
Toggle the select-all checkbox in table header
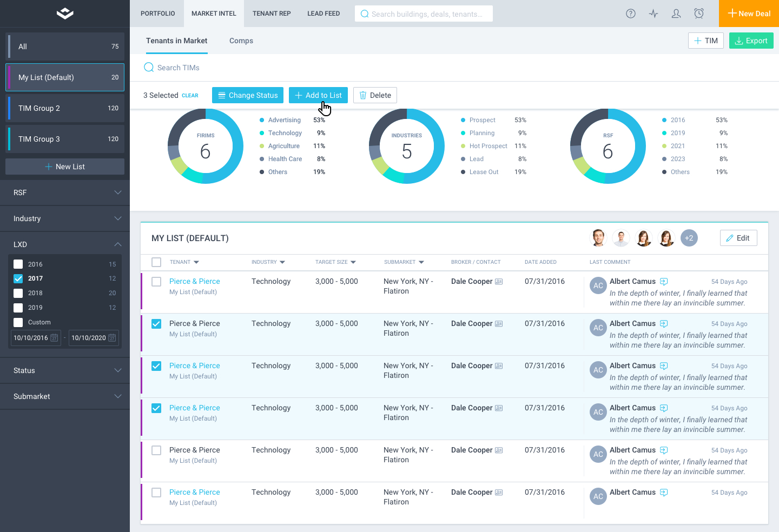coord(156,262)
